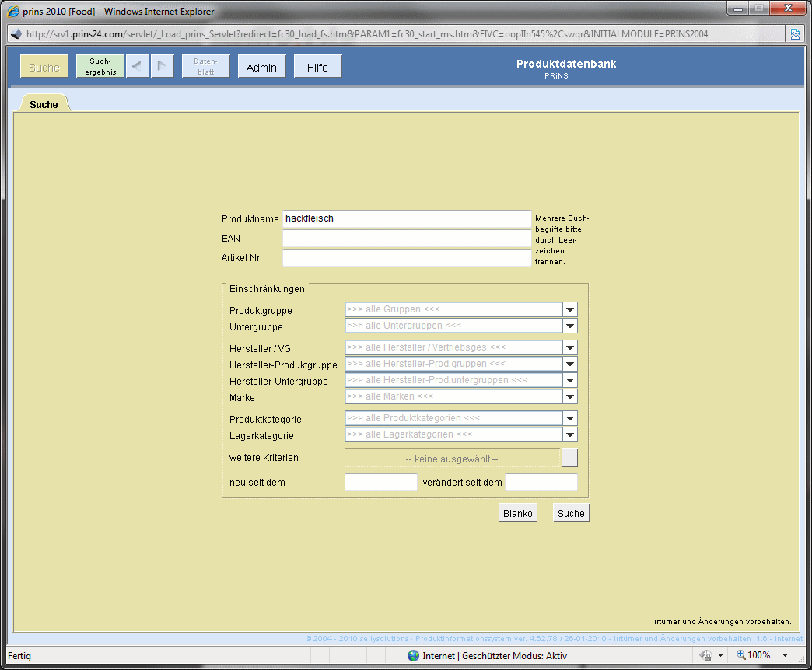The width and height of the screenshot is (812, 670).
Task: Expand the Marke dropdown list
Action: [570, 397]
